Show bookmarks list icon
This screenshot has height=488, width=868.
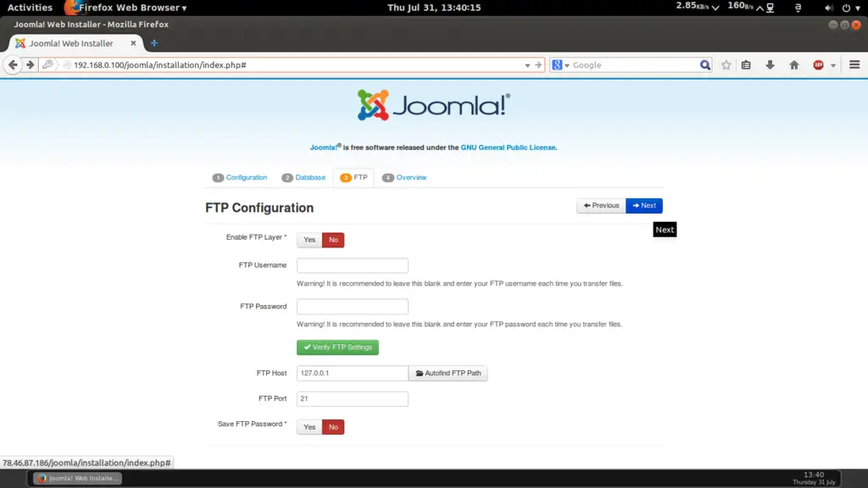pos(746,64)
